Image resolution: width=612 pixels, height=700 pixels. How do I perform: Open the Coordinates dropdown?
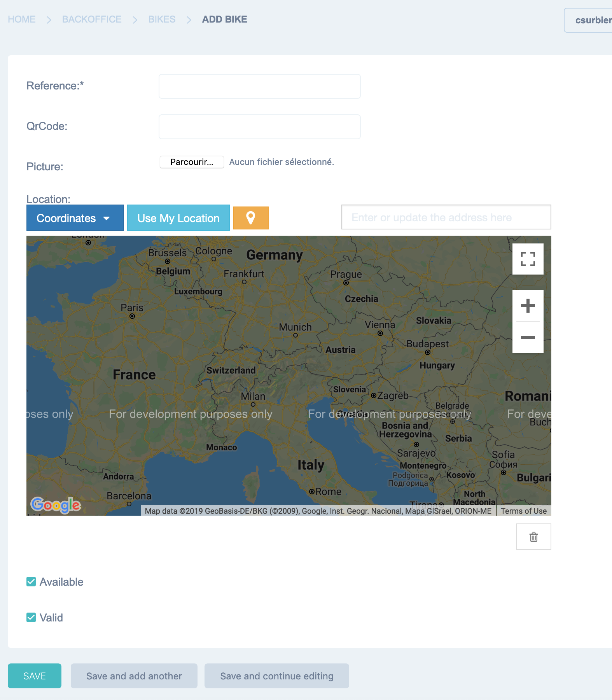tap(75, 218)
